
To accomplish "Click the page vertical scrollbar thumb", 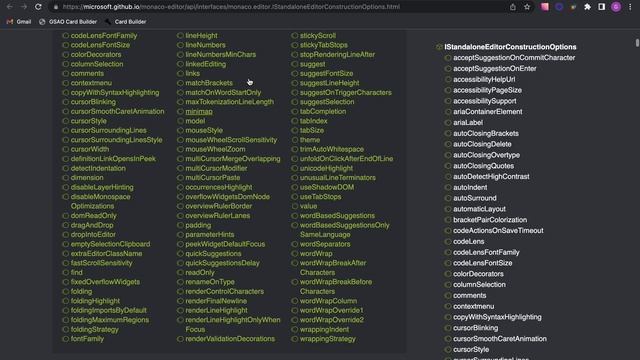I will coord(637,42).
